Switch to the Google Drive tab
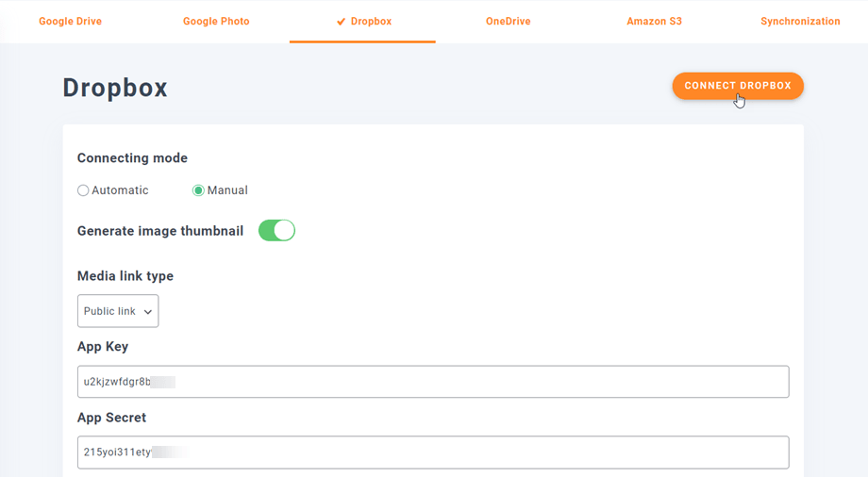 click(x=70, y=21)
